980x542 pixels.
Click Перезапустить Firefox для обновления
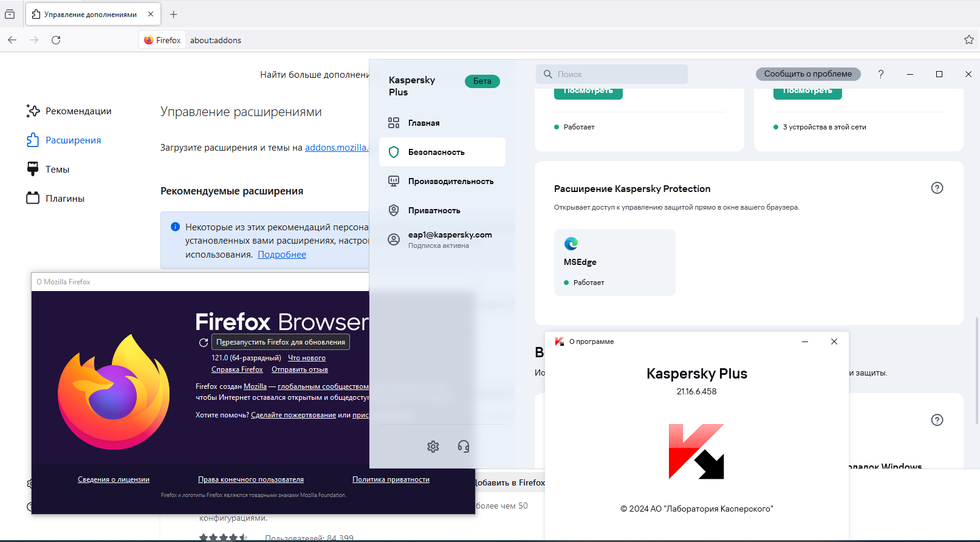coord(281,342)
